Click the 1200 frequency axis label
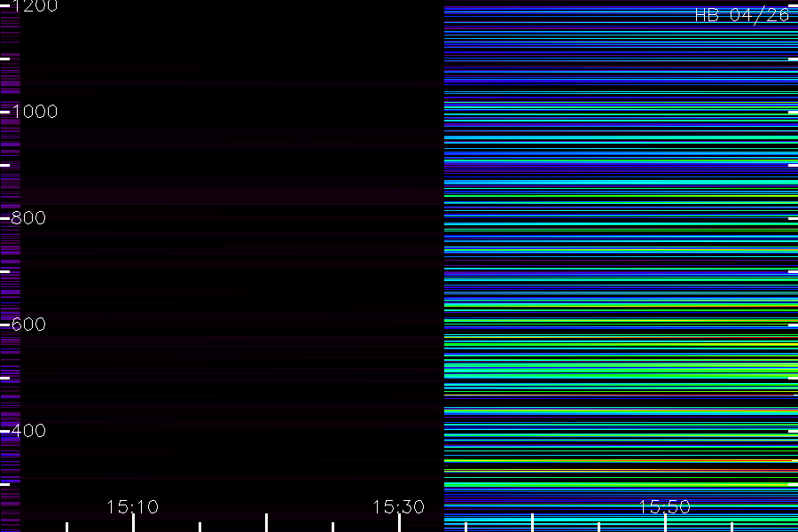 [x=35, y=6]
